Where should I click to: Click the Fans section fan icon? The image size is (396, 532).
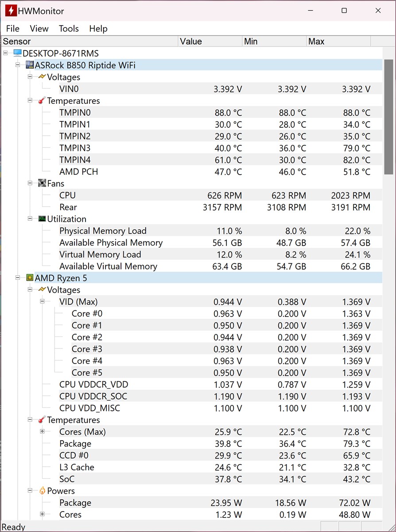tap(42, 184)
